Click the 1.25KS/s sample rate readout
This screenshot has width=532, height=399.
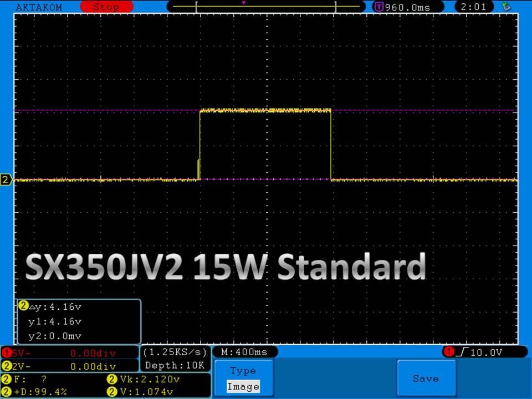click(x=175, y=352)
